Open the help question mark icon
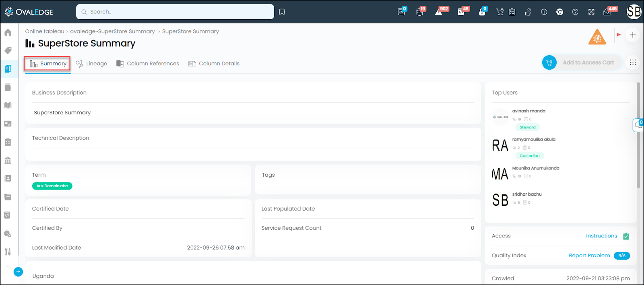The height and width of the screenshot is (285, 644). pyautogui.click(x=575, y=12)
